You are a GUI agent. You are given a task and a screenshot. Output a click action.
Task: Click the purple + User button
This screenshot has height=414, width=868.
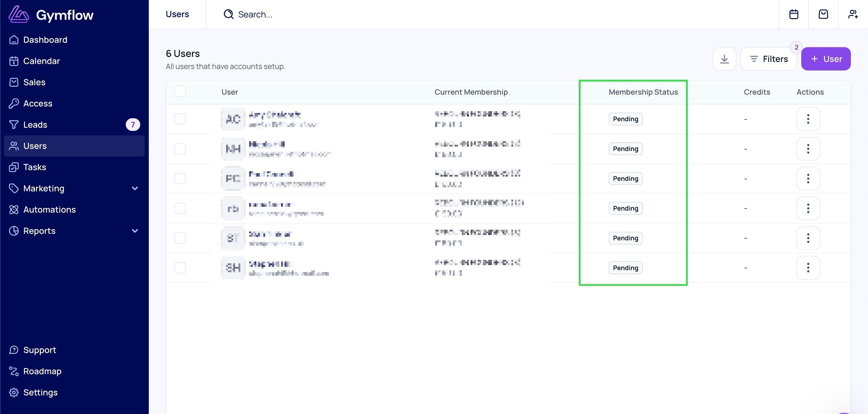(x=826, y=59)
